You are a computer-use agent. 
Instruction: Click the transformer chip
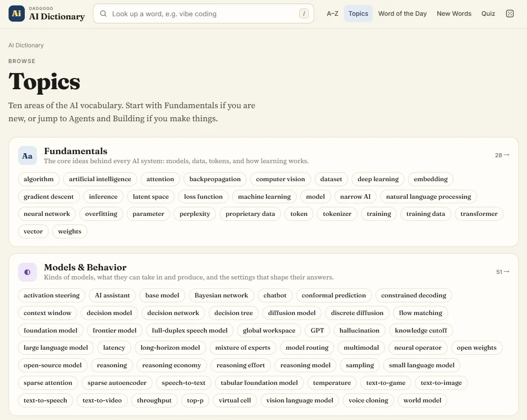(479, 214)
